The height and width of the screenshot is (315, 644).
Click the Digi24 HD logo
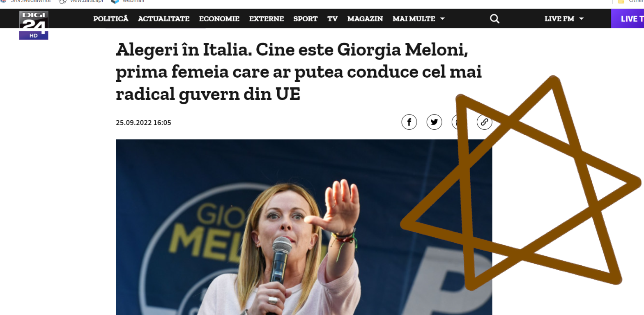[34, 25]
